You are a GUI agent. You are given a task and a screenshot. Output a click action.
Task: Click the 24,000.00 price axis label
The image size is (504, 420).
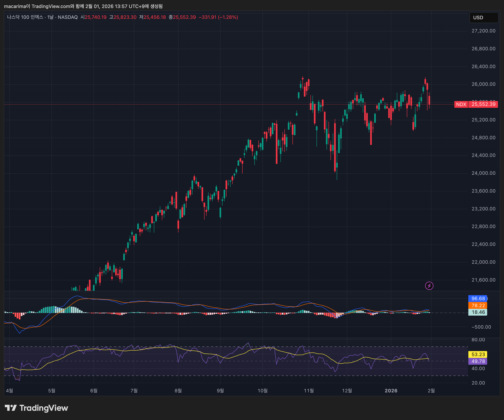483,173
